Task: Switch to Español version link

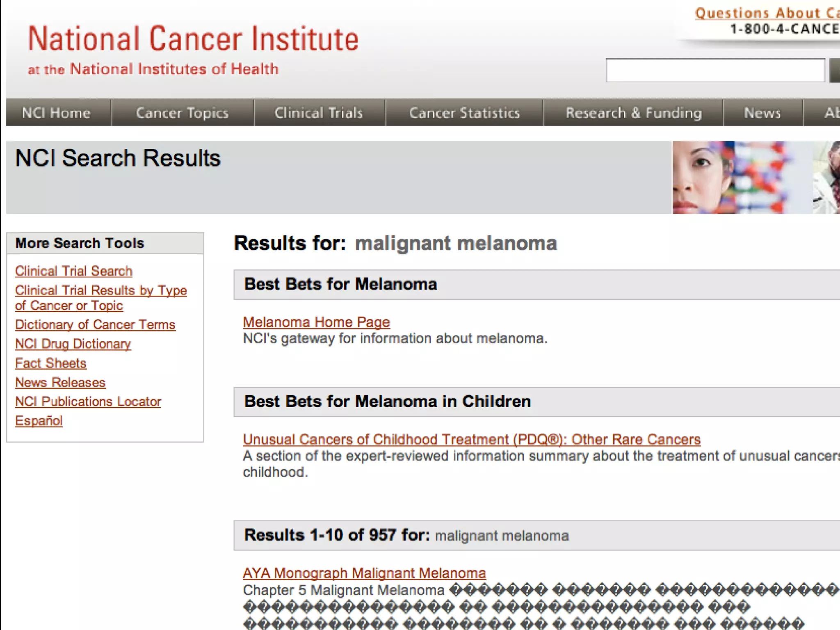Action: point(39,421)
